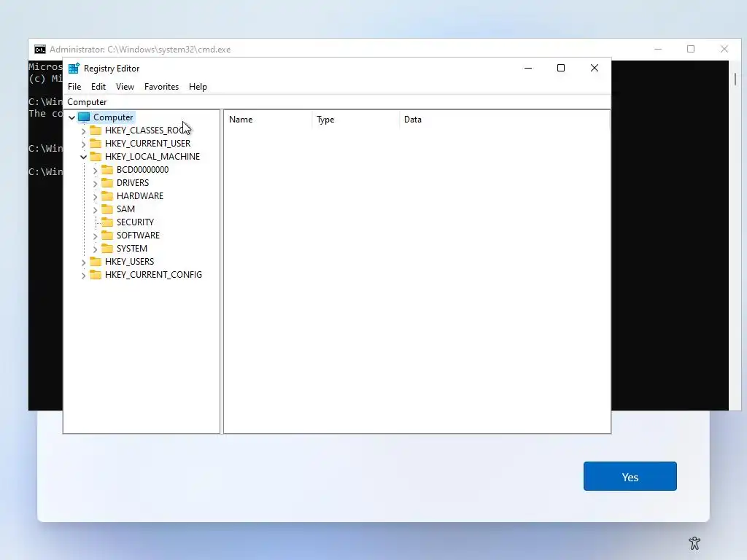The image size is (747, 560).
Task: Click the SOFTWARE folder icon
Action: [x=107, y=236]
